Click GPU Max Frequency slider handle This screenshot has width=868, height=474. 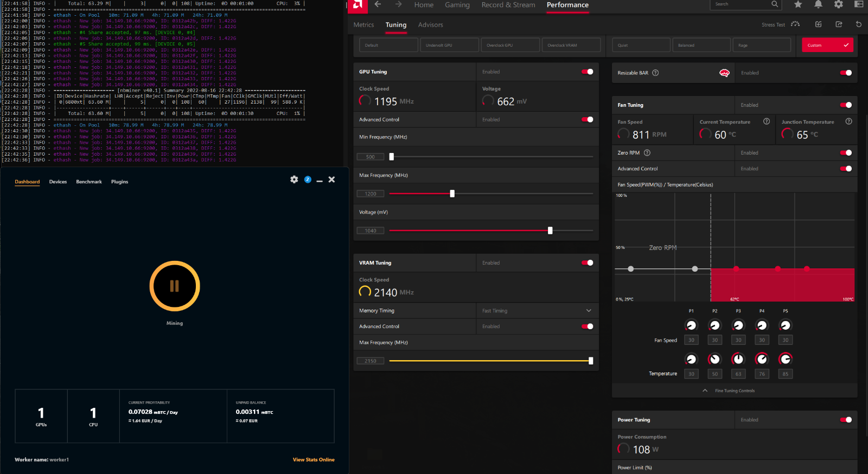click(x=452, y=194)
